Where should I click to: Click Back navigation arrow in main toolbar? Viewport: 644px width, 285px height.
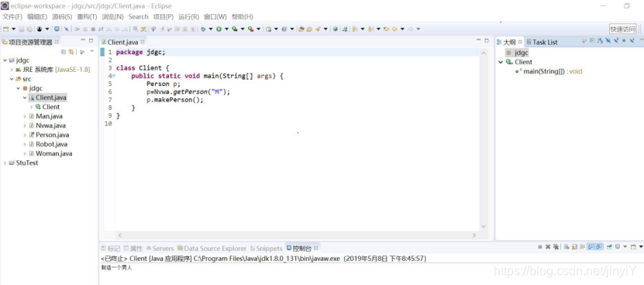point(394,29)
